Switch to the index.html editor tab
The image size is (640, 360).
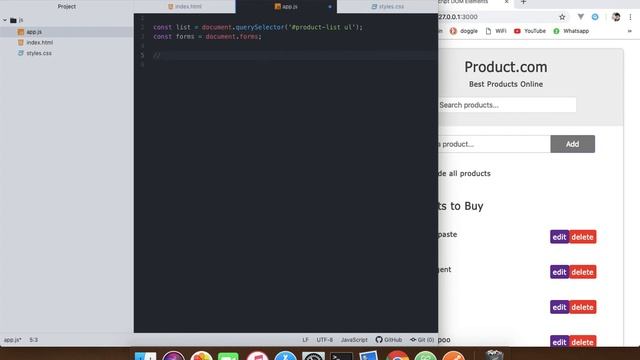pyautogui.click(x=184, y=7)
